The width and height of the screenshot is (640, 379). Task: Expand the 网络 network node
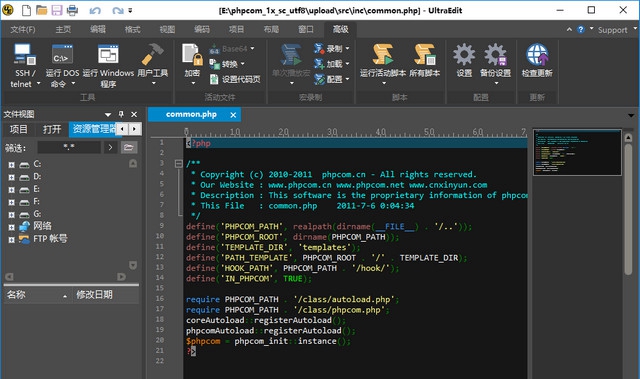pos(11,227)
